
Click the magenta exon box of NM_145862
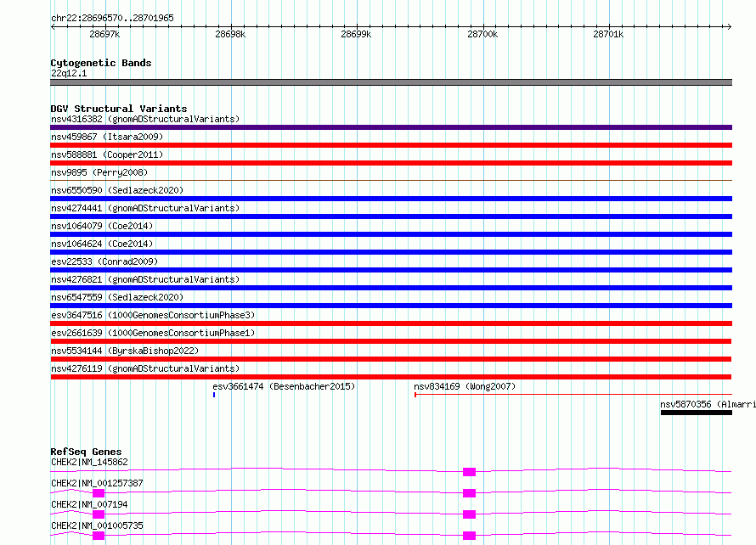point(469,472)
